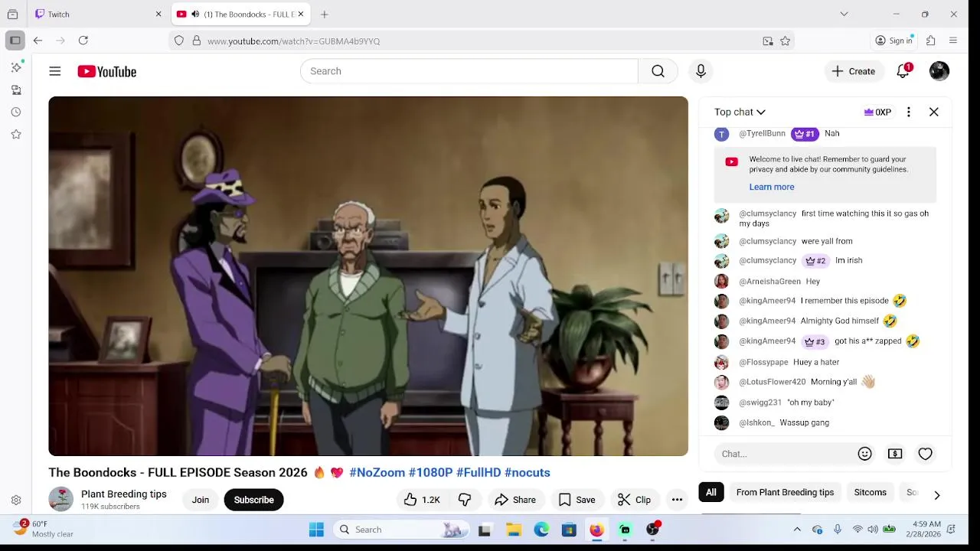Open Firefox application menu

tap(953, 41)
